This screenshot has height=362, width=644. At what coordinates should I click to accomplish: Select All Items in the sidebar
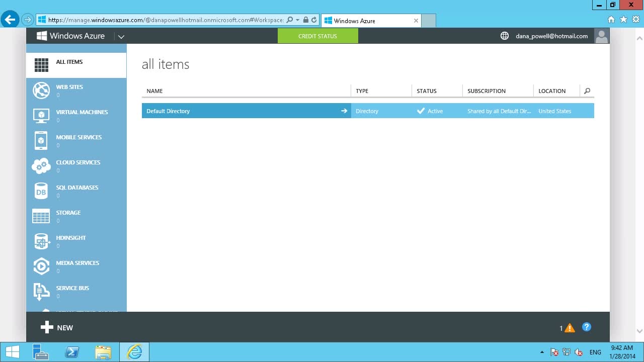[69, 62]
